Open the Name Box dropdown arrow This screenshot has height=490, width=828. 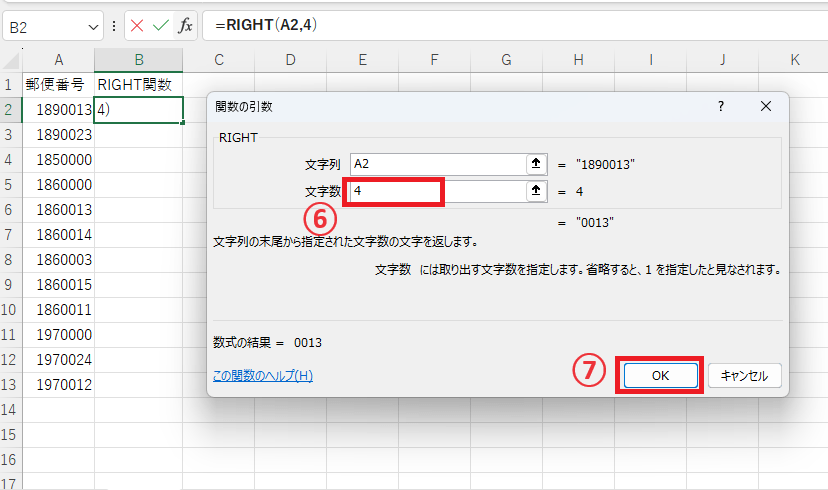(x=93, y=27)
